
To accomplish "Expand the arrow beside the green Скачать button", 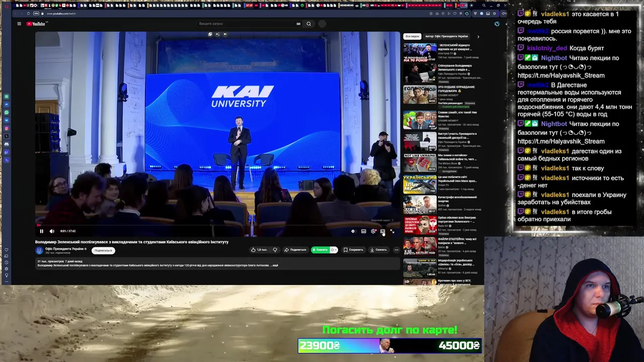I will (x=333, y=250).
